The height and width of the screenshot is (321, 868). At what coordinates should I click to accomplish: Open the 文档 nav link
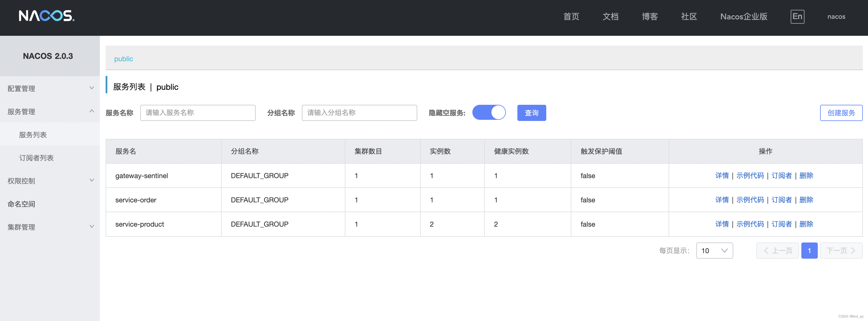[610, 16]
